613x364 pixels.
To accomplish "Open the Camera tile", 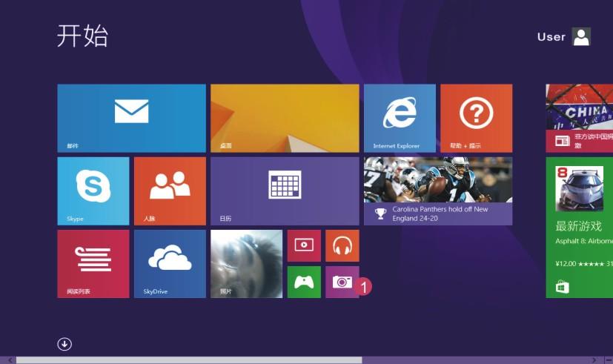I will coord(342,282).
